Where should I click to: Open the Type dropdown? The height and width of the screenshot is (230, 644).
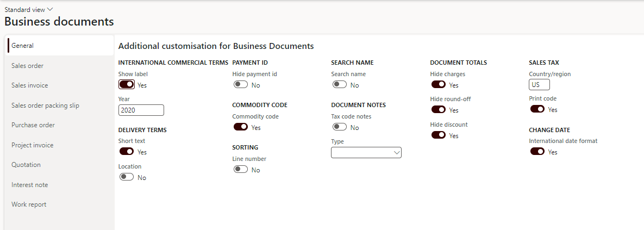pyautogui.click(x=366, y=152)
